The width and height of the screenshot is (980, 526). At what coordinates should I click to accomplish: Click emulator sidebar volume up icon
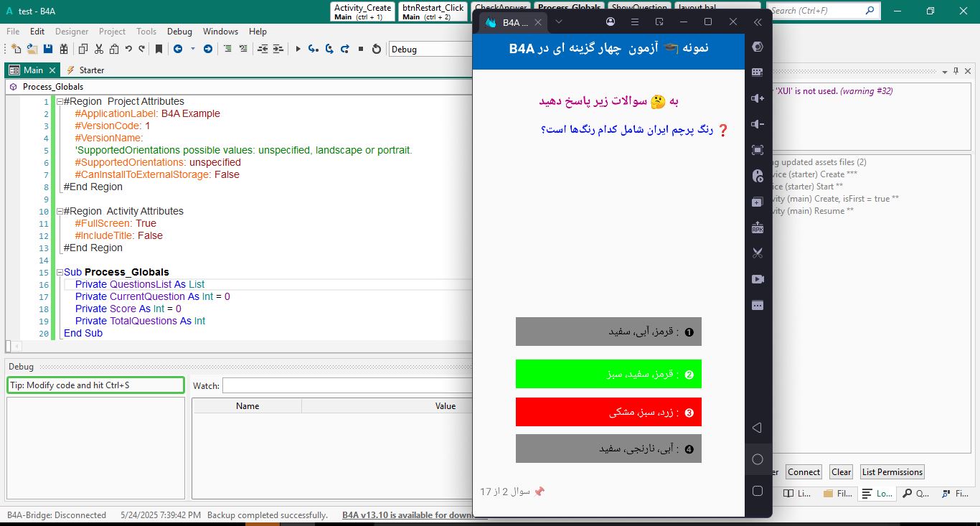click(x=758, y=98)
